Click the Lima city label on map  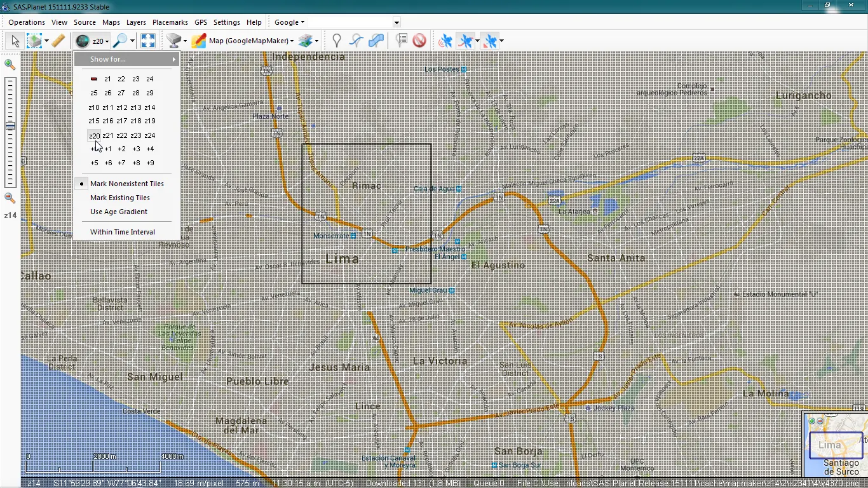point(342,259)
